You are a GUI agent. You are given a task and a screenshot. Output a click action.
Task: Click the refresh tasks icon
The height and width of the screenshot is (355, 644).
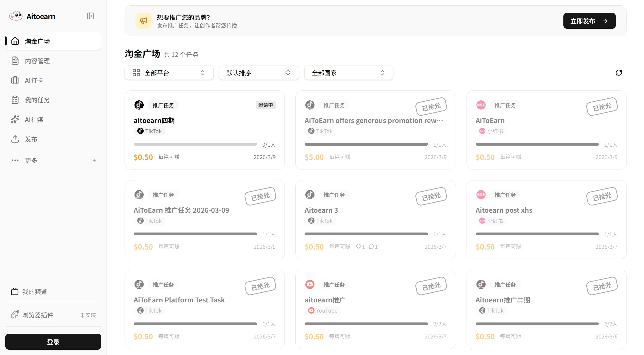[619, 73]
